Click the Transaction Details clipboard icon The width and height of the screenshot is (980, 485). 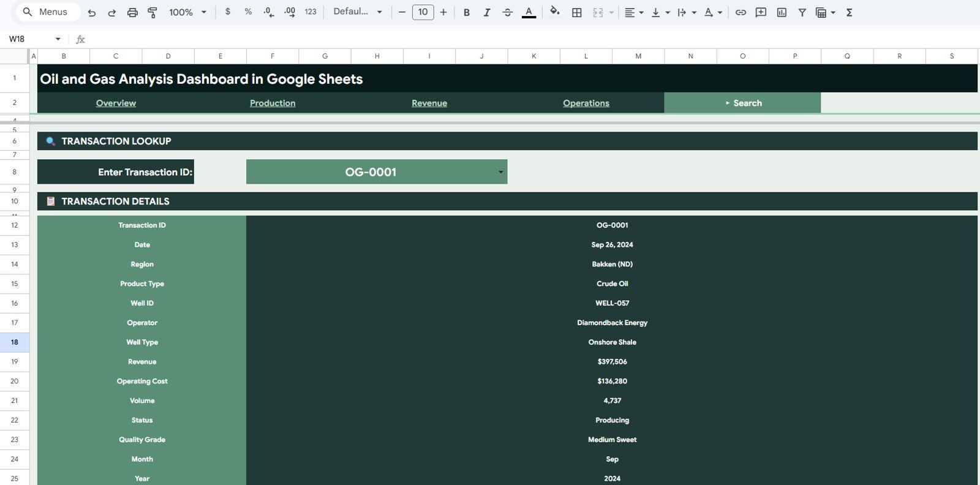pos(51,201)
